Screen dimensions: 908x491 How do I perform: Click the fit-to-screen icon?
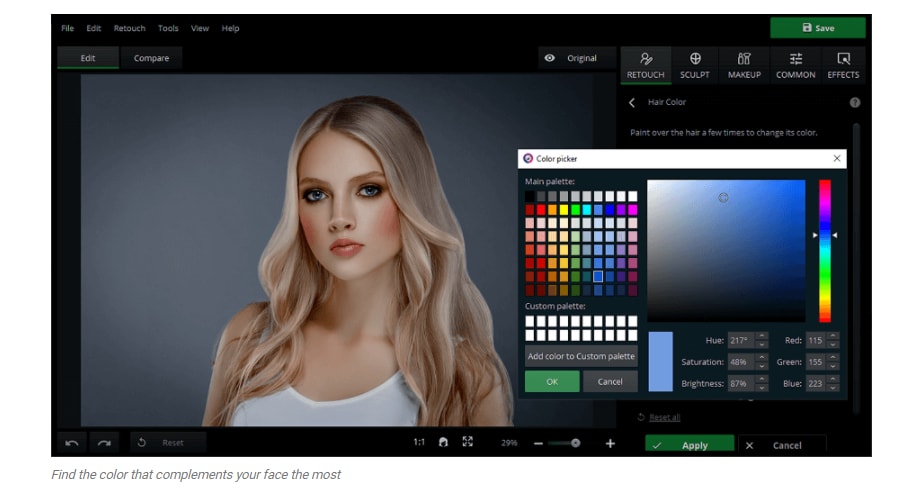[x=468, y=442]
